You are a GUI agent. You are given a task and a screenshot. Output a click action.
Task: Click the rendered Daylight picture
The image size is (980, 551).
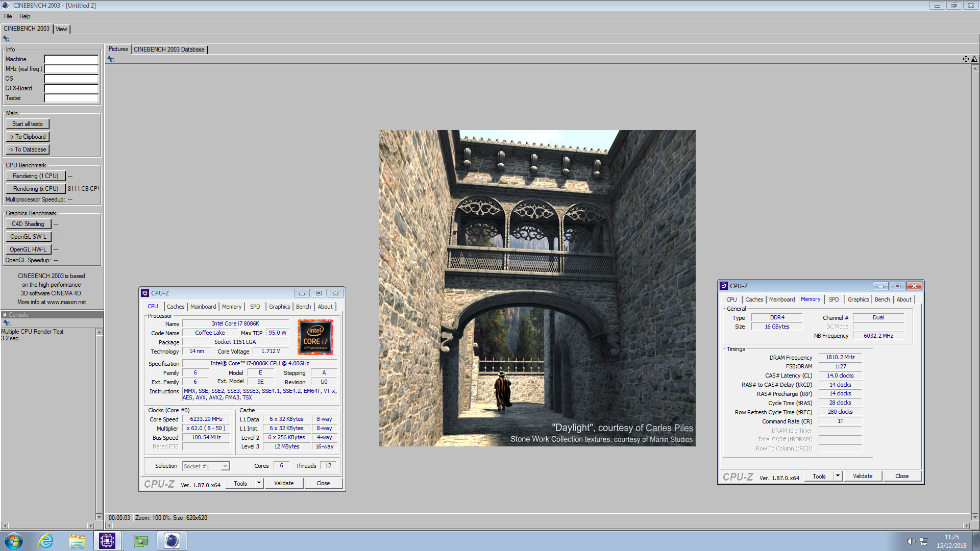coord(537,288)
